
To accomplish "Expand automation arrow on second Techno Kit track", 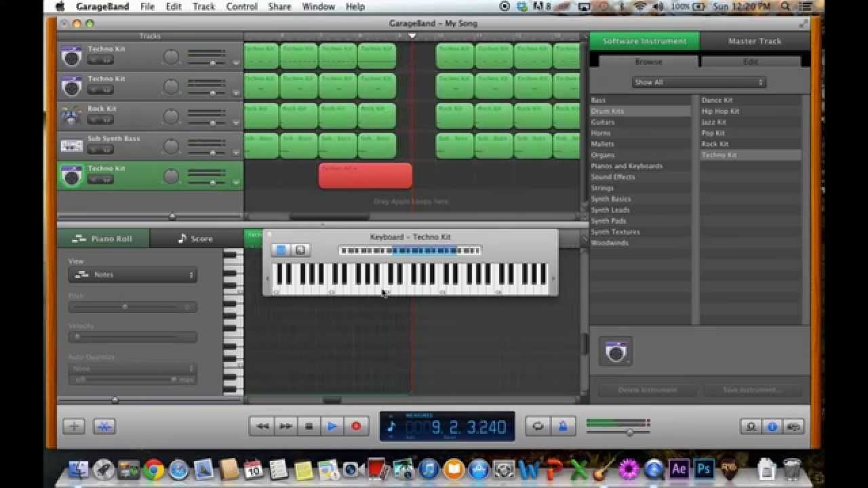I will point(236,93).
